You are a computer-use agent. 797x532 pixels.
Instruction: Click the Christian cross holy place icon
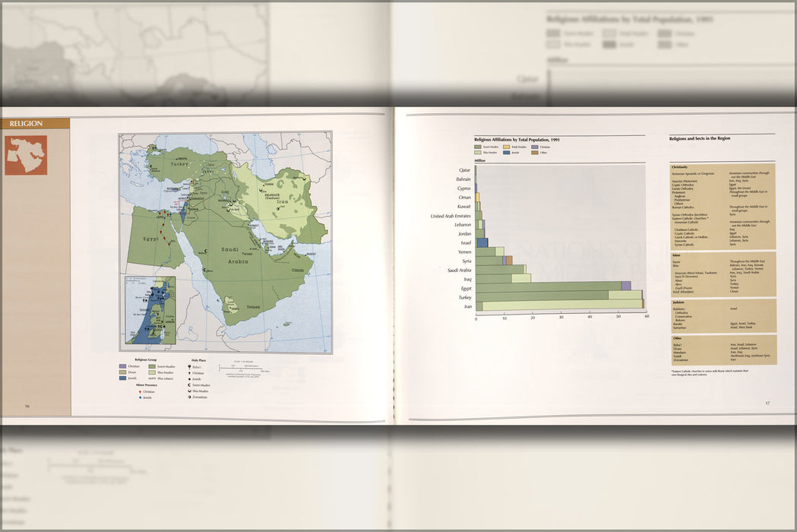188,373
